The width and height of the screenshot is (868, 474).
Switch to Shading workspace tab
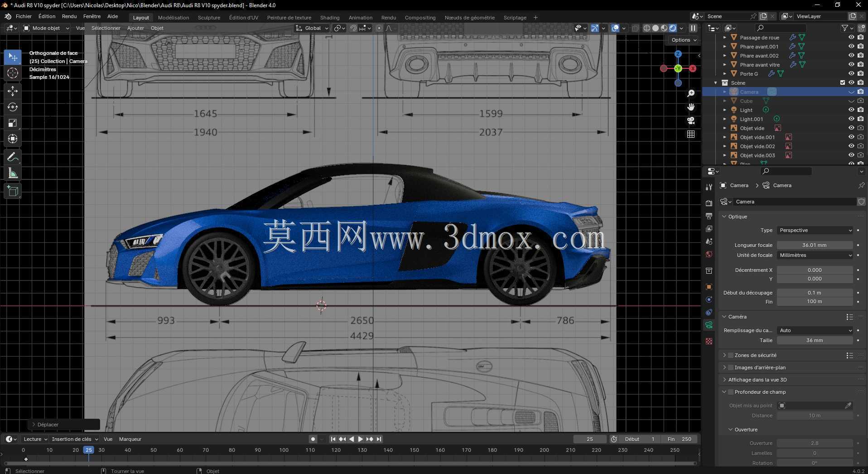tap(330, 18)
